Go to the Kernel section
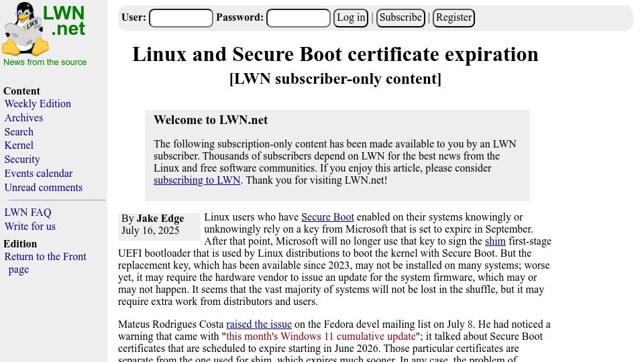This screenshot has height=362, width=644. [x=19, y=145]
